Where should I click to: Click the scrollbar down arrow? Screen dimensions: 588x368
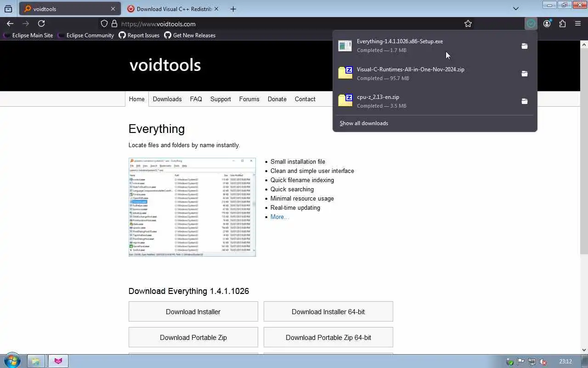pyautogui.click(x=584, y=350)
